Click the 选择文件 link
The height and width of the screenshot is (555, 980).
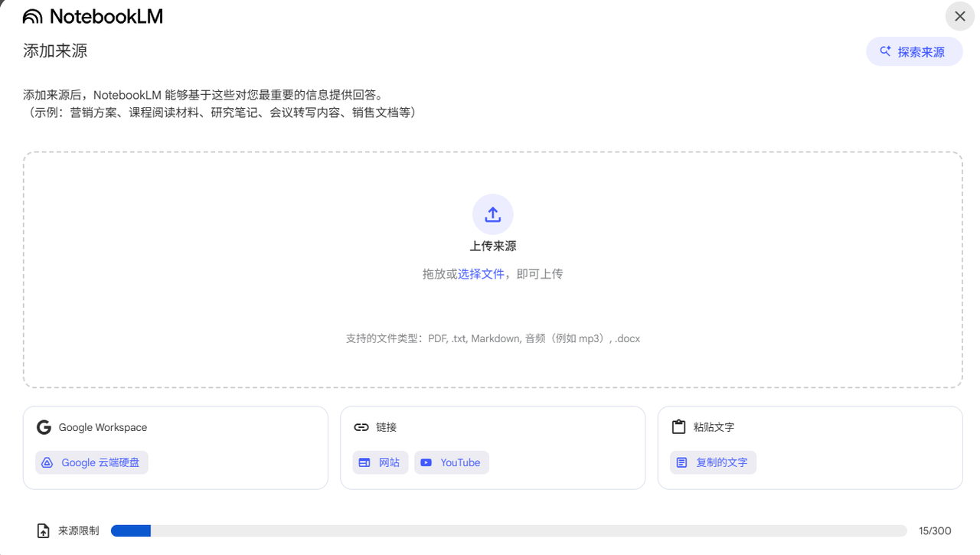click(x=481, y=274)
